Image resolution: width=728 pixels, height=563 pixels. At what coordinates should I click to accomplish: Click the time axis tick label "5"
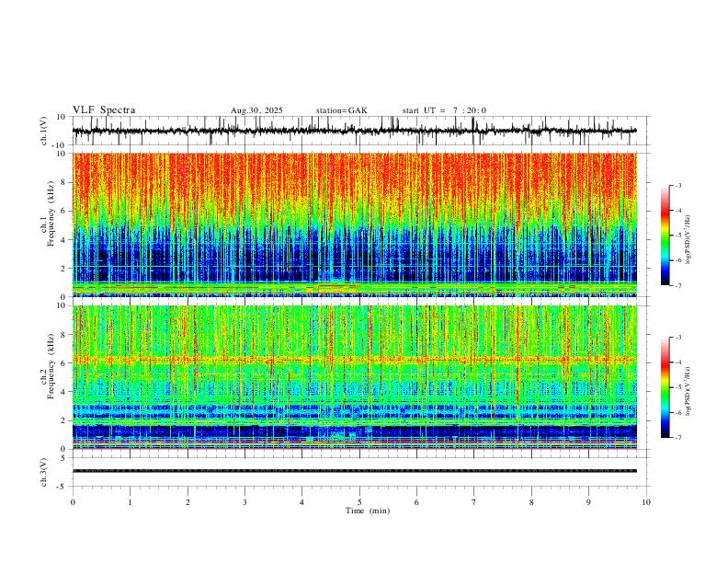click(x=359, y=502)
